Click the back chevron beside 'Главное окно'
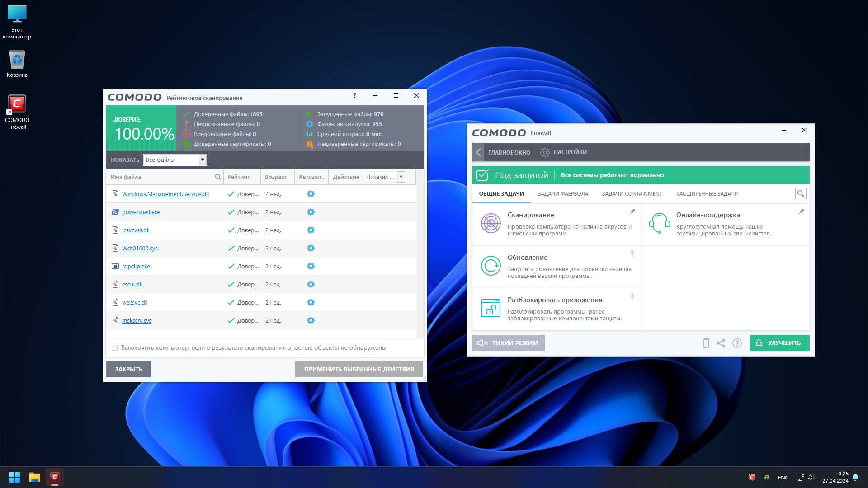This screenshot has height=488, width=868. pyautogui.click(x=478, y=152)
